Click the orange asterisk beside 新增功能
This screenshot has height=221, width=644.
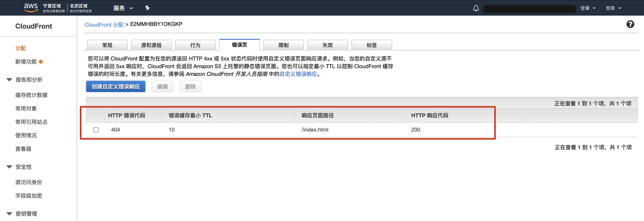click(x=41, y=62)
